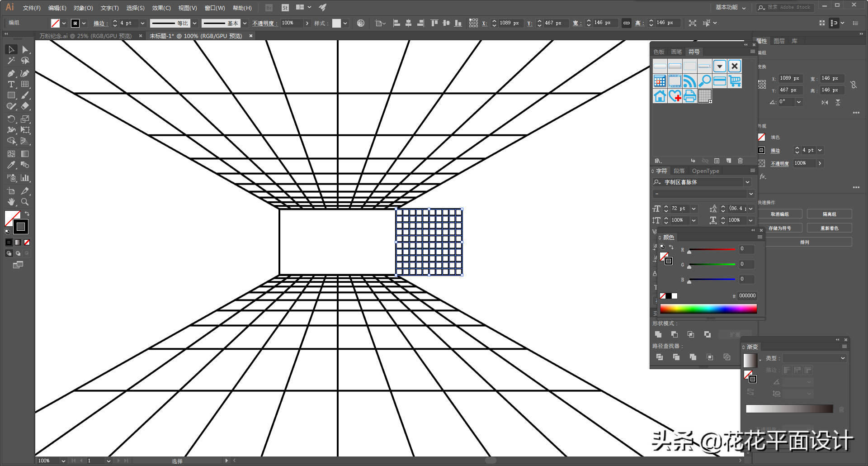Open graphic style dropdown in control bar
The width and height of the screenshot is (868, 466).
345,23
